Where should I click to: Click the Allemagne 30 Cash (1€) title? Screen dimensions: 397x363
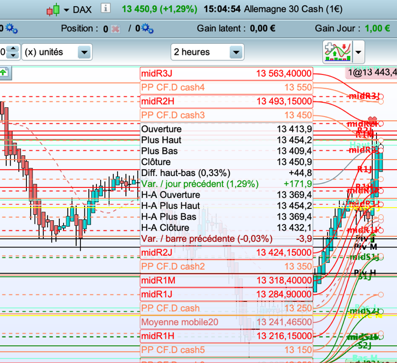click(x=293, y=9)
